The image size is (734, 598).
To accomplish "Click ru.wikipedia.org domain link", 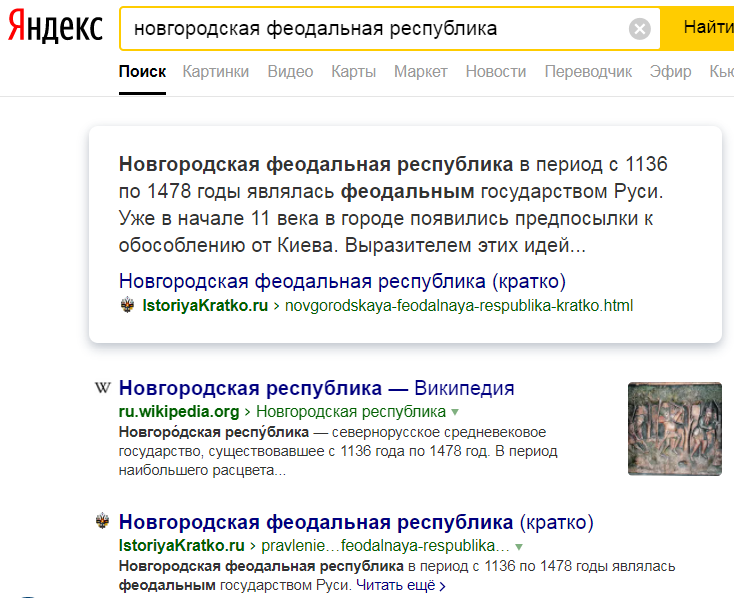I will 179,412.
